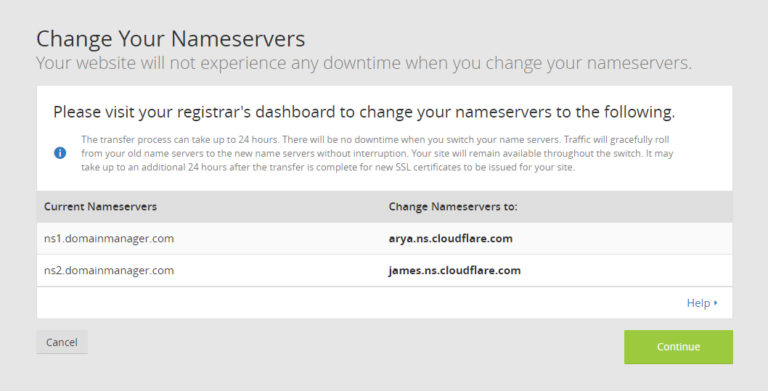The image size is (768, 391).
Task: Click ns2.domainmanager.com current nameserver
Action: click(x=109, y=270)
